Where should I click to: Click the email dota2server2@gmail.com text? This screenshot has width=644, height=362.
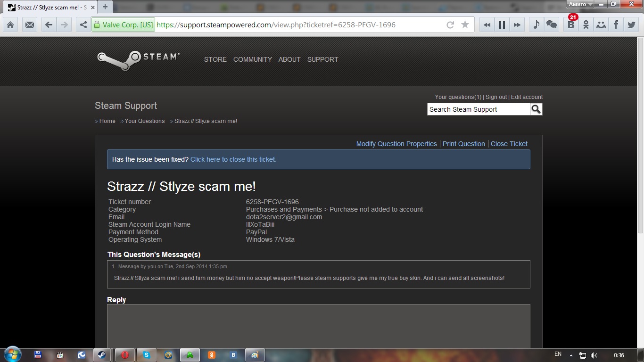[284, 217]
